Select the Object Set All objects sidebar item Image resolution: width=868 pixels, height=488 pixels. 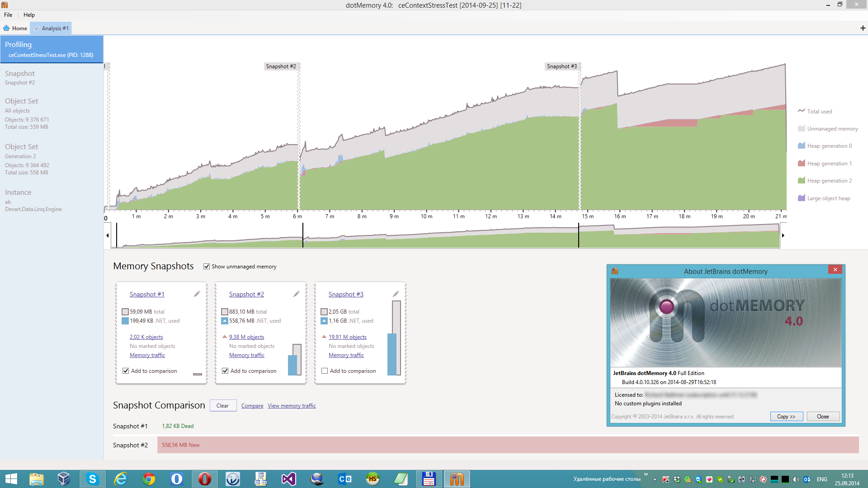pos(52,114)
